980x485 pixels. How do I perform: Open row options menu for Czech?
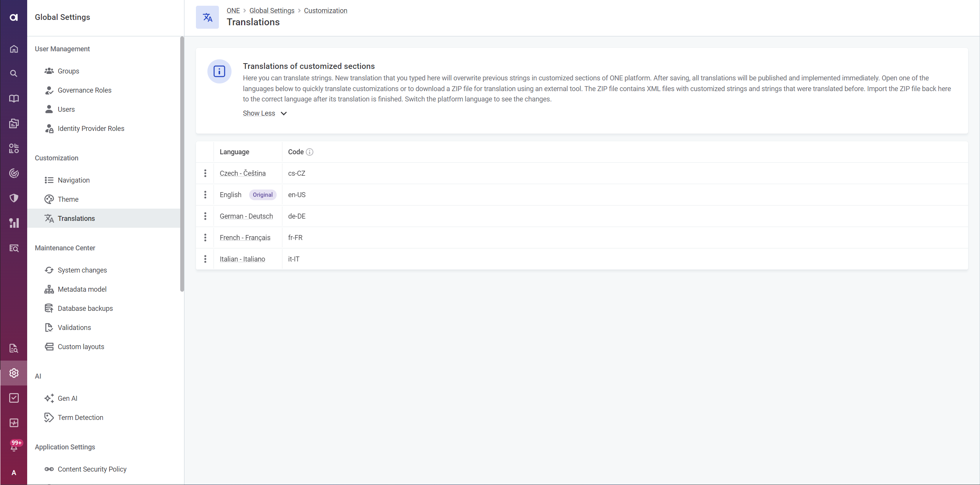point(205,173)
